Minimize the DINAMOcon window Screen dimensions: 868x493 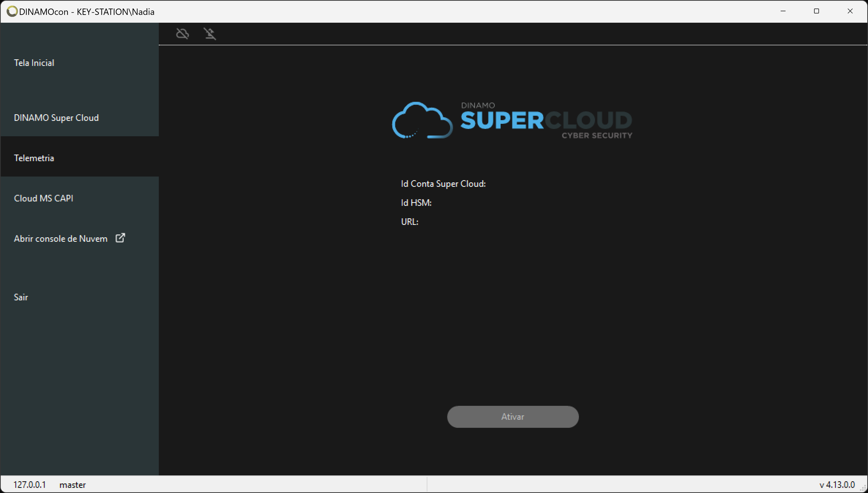[x=783, y=11]
